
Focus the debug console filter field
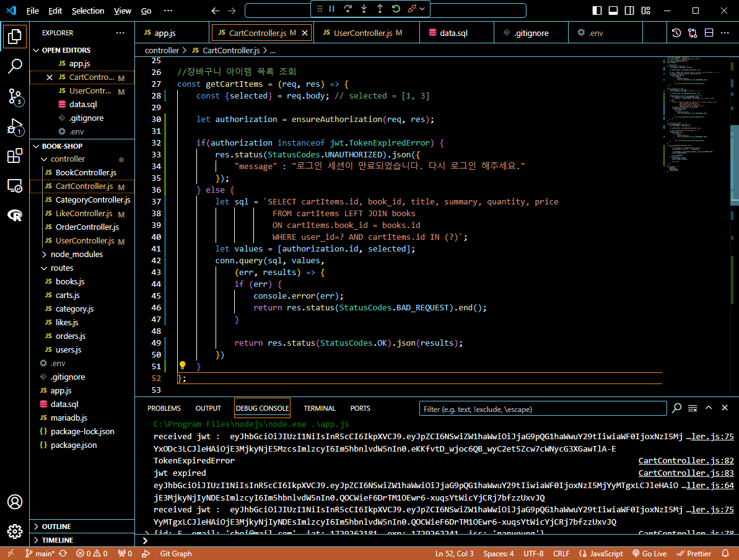tap(543, 409)
